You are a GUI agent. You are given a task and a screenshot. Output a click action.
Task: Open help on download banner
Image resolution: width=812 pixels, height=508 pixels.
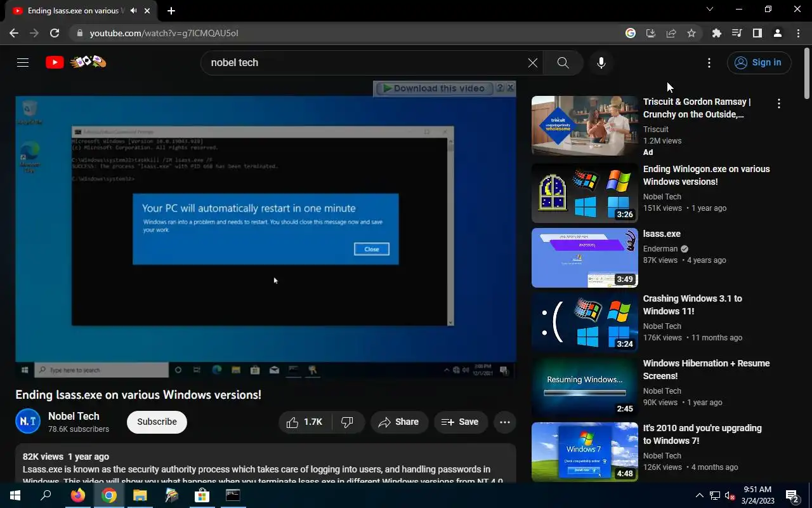click(x=500, y=88)
